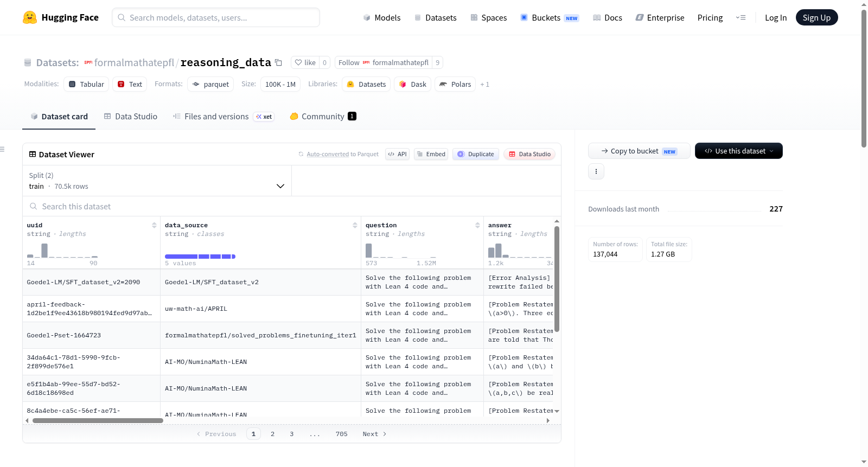
Task: Select the Tabular modality tag
Action: (86, 84)
